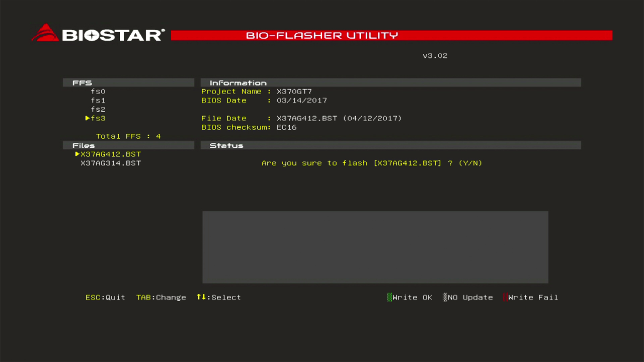The width and height of the screenshot is (644, 362).
Task: Click the File Date X37AG412.BST value
Action: [339, 119]
